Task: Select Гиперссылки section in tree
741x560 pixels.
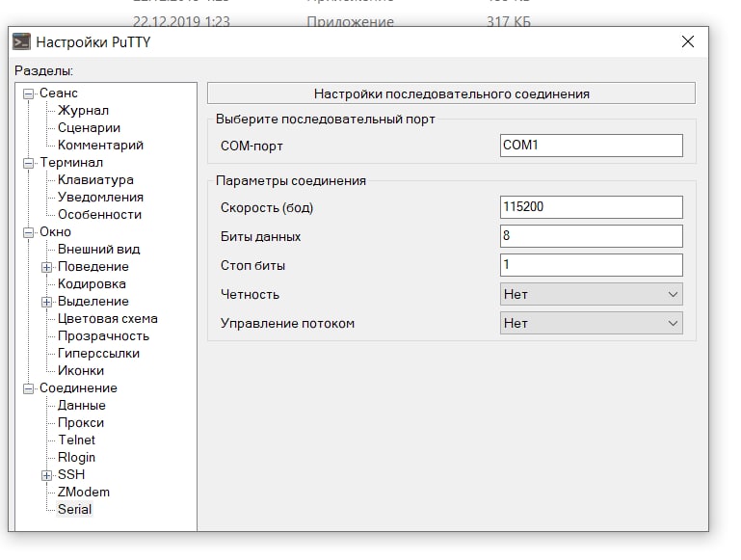Action: pyautogui.click(x=98, y=354)
